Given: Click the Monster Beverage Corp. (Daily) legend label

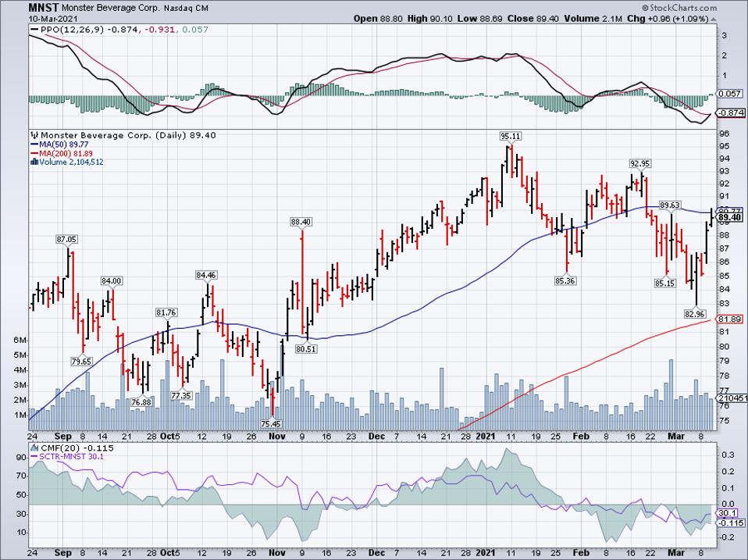Looking at the screenshot, I should click(x=113, y=135).
